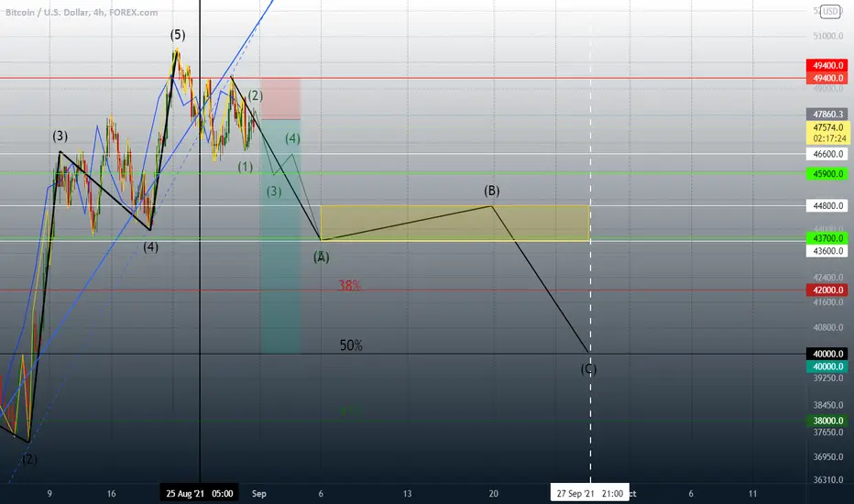
Task: Select the 43700.0 green price label
Action: point(827,238)
